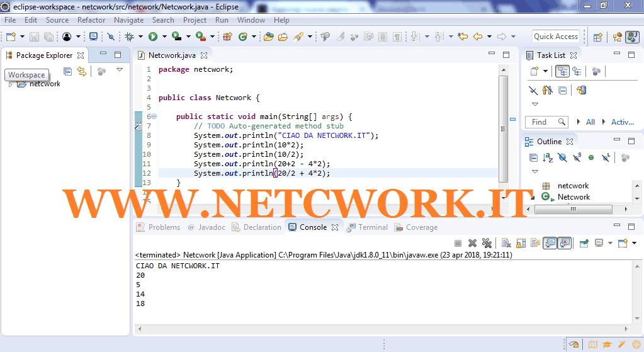The height and width of the screenshot is (352, 644).
Task: Click the Activ... link in Task List
Action: pos(622,122)
